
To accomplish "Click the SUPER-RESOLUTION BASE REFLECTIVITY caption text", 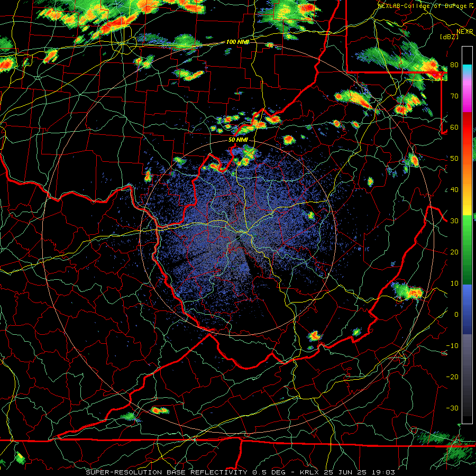I will tap(167, 472).
